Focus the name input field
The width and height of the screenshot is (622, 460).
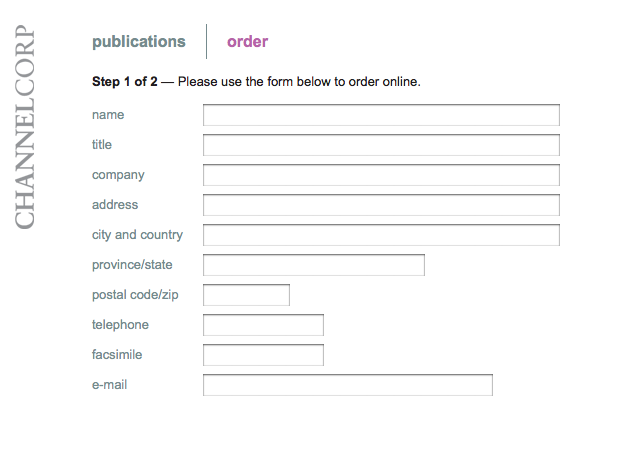pyautogui.click(x=381, y=115)
